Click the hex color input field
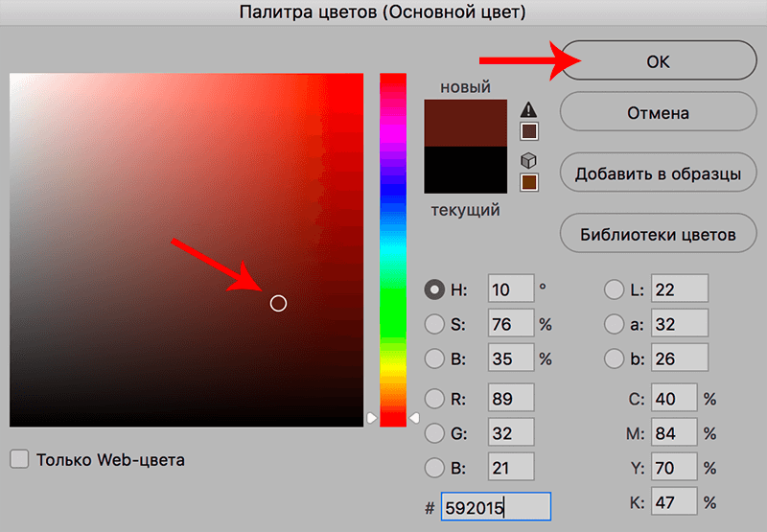The image size is (767, 532). [x=496, y=507]
